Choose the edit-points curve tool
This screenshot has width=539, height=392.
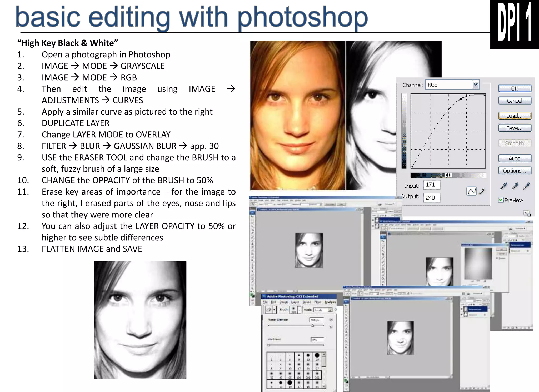tap(471, 191)
